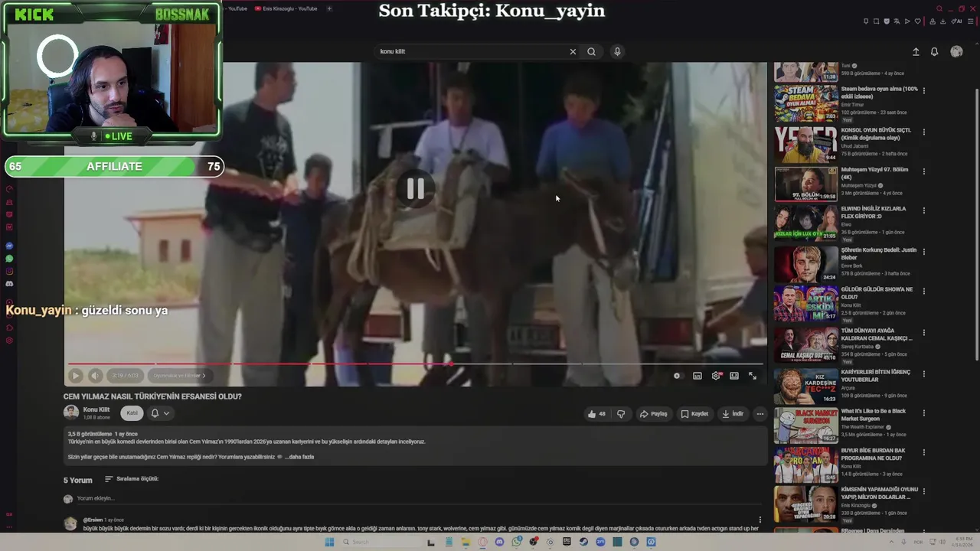Open the browser AI assistant

956,21
